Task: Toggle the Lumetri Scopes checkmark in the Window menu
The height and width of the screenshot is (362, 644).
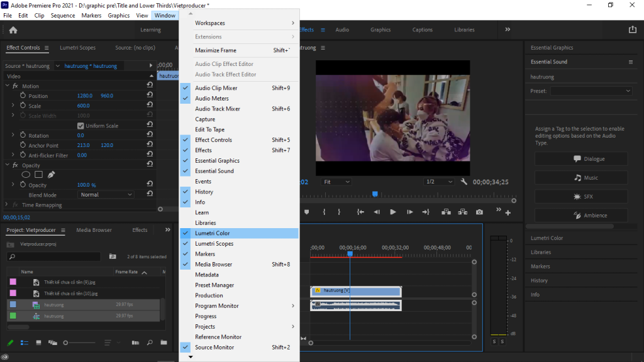Action: [x=185, y=243]
